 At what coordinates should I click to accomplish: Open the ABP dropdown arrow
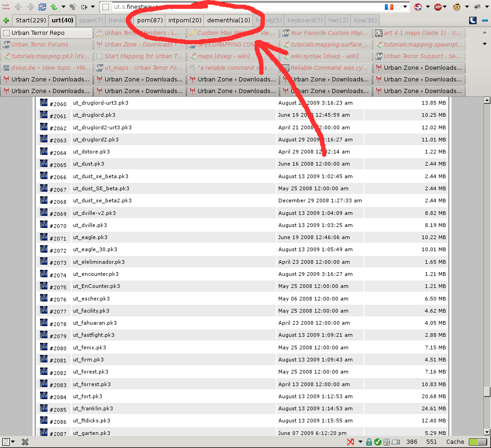(x=445, y=7)
